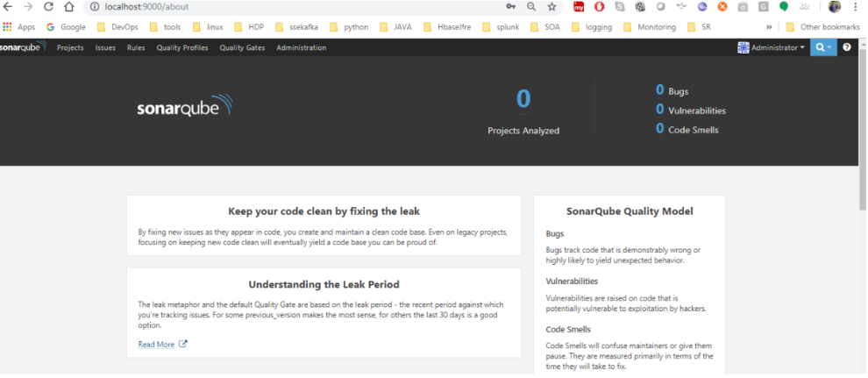Image resolution: width=868 pixels, height=378 pixels.
Task: Click the red hand blocker extension icon
Action: [599, 7]
